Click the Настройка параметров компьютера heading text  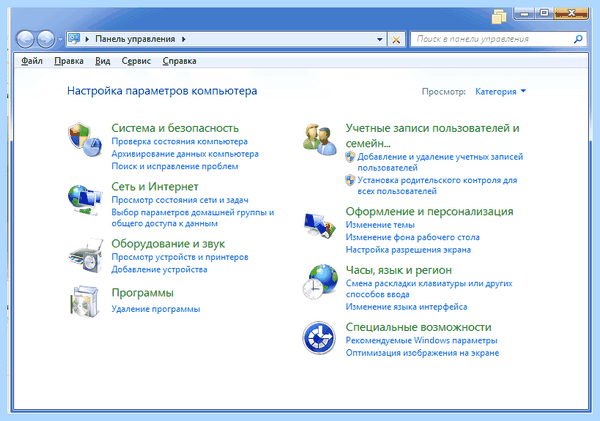(x=162, y=91)
